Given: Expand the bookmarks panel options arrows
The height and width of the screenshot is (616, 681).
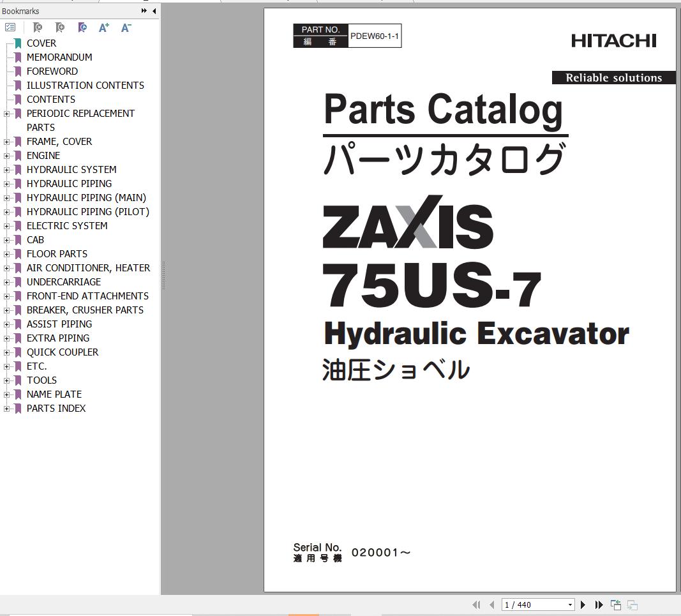Looking at the screenshot, I should click(x=144, y=11).
